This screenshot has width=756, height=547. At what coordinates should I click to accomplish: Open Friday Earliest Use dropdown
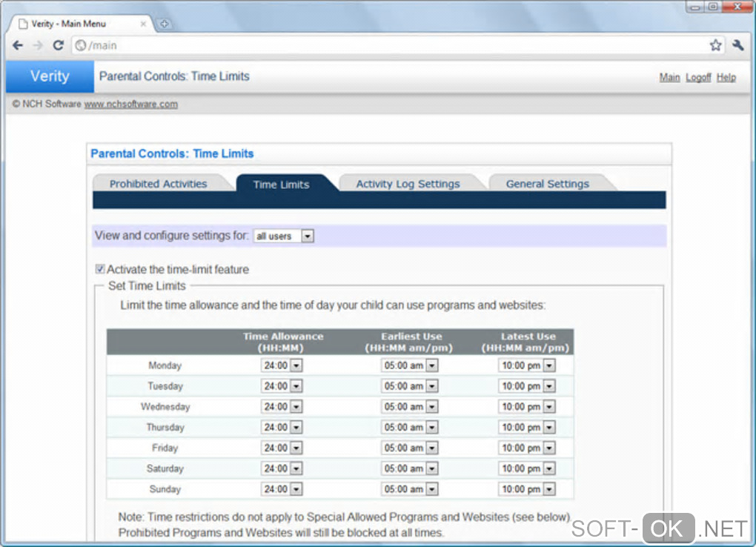pos(409,448)
